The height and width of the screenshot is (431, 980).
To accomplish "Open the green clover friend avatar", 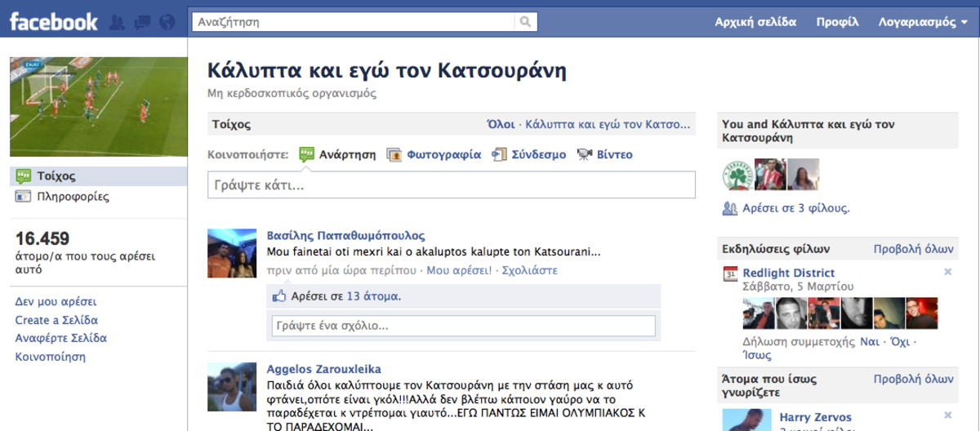I will coord(737,175).
